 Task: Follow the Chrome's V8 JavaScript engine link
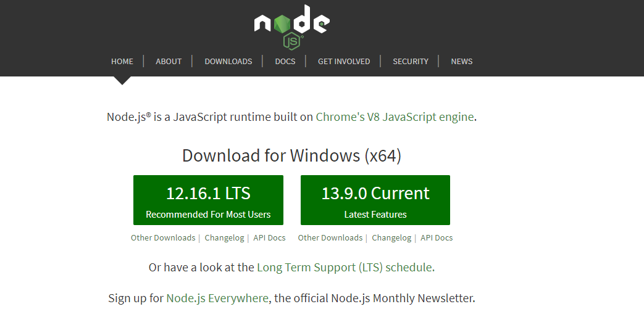pos(395,117)
